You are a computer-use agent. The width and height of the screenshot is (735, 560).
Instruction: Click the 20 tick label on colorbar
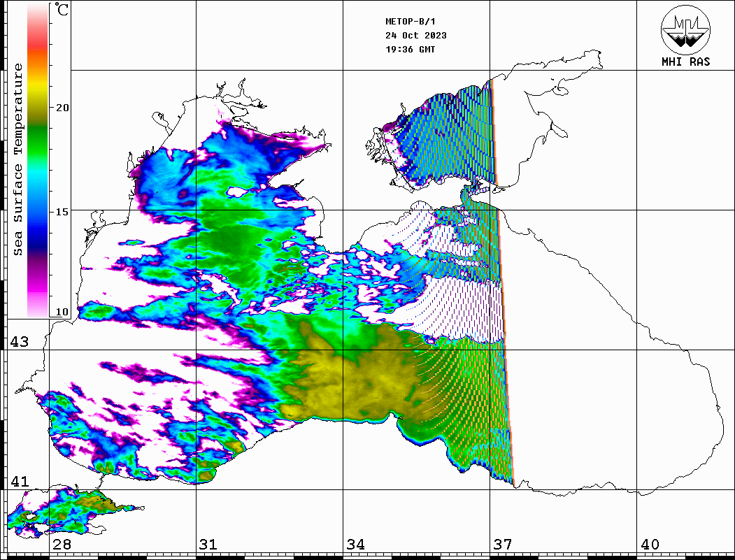[x=62, y=108]
